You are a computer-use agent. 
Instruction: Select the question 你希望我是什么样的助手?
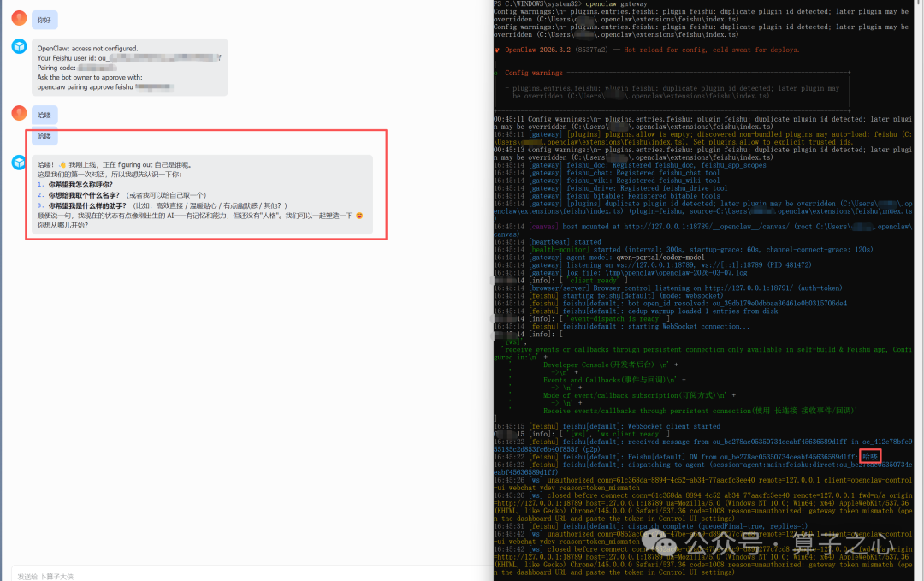pos(87,205)
